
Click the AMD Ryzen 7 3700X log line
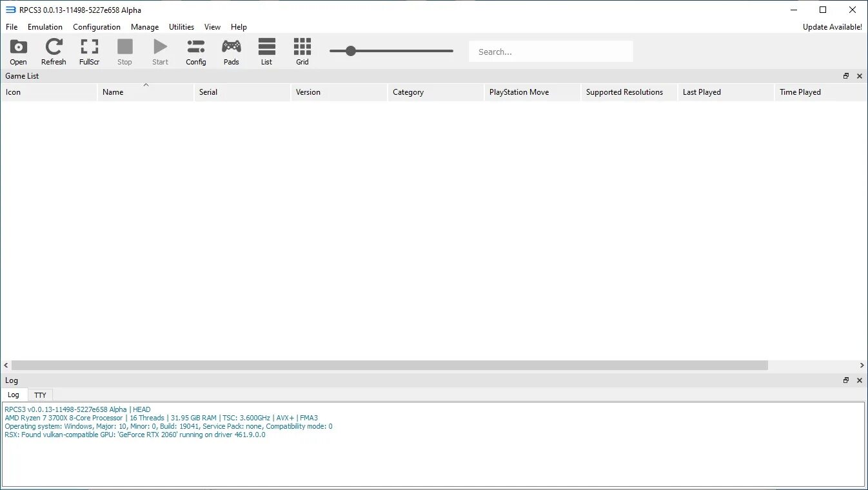161,418
